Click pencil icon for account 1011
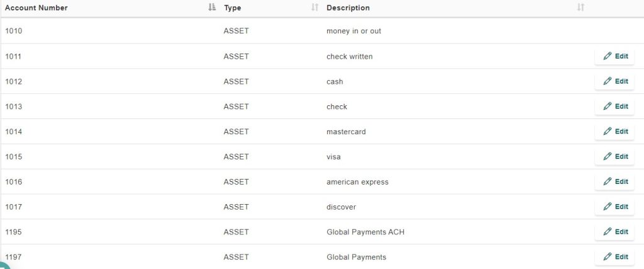644x269 pixels. pyautogui.click(x=608, y=56)
